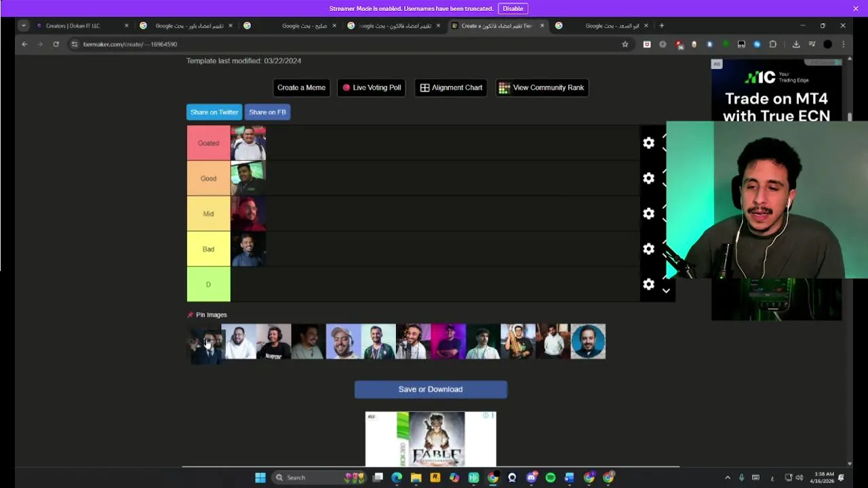
Task: Dismiss the Streamer Mode banner
Action: pos(855,9)
